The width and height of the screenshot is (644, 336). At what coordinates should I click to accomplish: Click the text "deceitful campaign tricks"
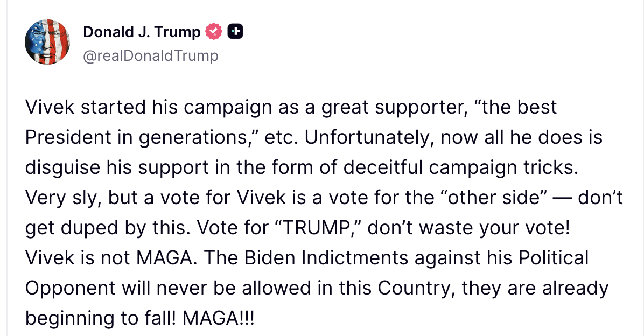[x=465, y=168]
